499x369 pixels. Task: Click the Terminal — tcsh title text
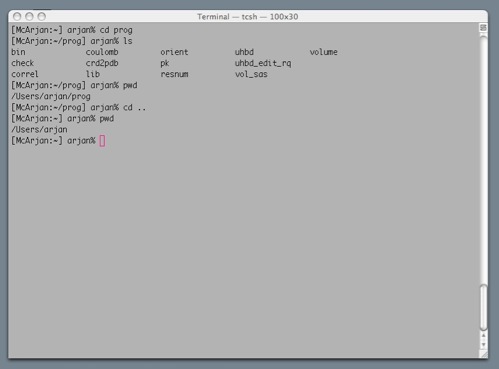click(x=247, y=17)
